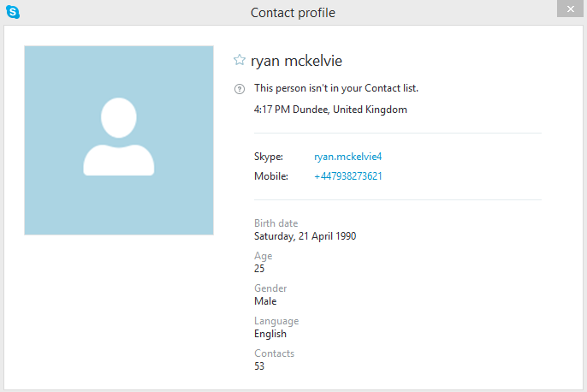Viewport: 587px width, 392px height.
Task: Select the name text ryan mckelvie
Action: [x=296, y=61]
